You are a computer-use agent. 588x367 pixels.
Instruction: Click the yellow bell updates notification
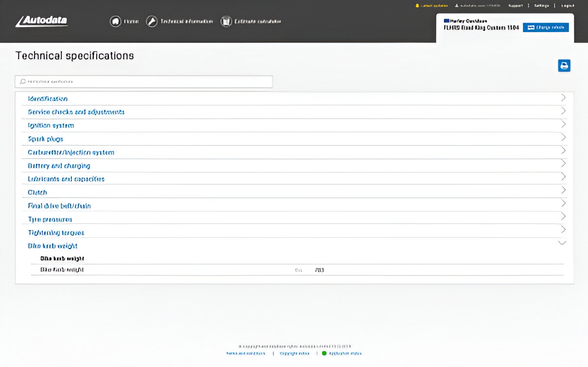click(417, 6)
